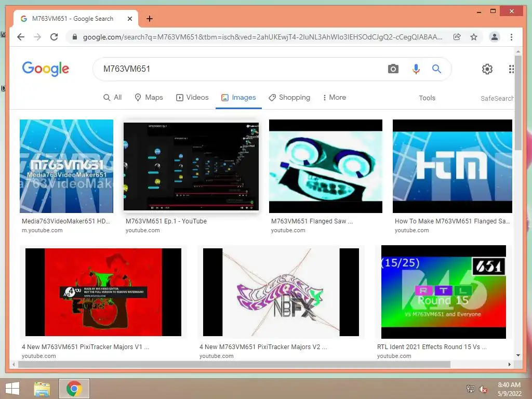Click the muted volume tray icon

(x=483, y=389)
